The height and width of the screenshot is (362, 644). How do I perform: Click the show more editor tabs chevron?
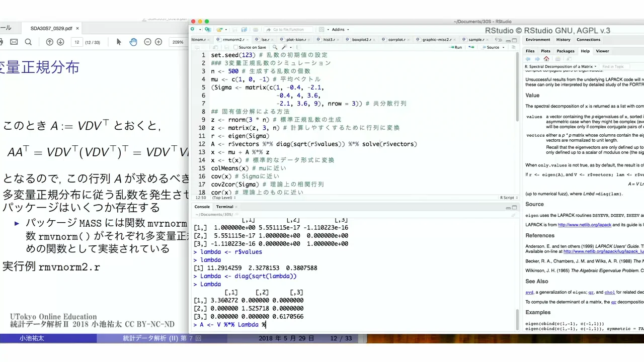[x=500, y=40]
